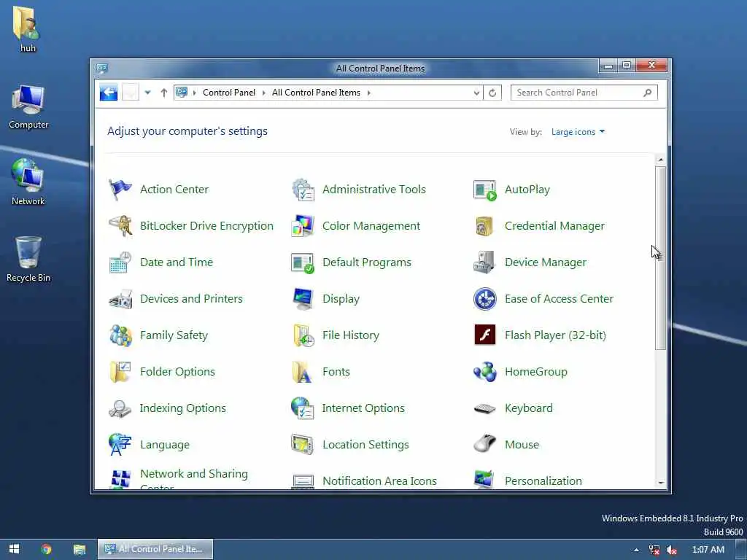This screenshot has width=747, height=560.
Task: Click the All Control Panel Items taskbar button
Action: click(x=155, y=549)
